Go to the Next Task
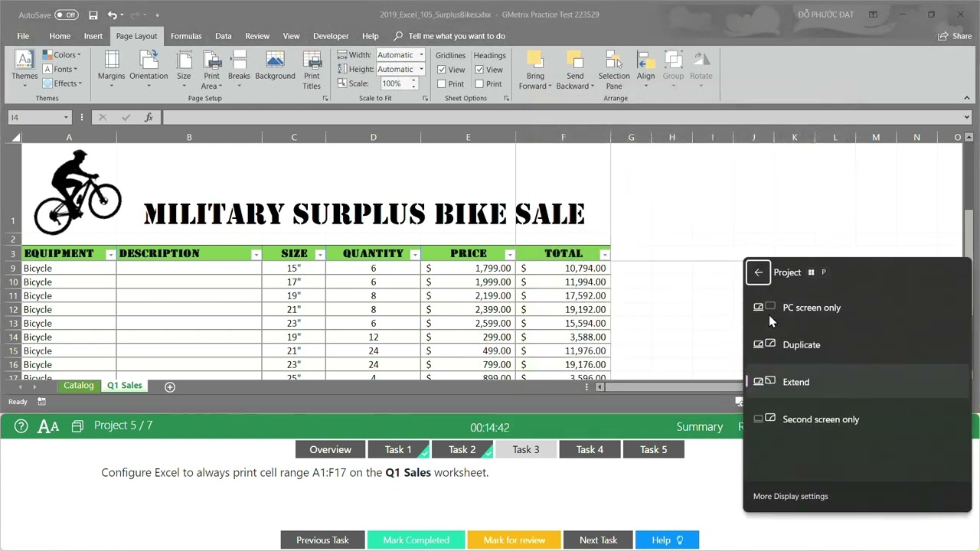This screenshot has height=551, width=980. 598,540
